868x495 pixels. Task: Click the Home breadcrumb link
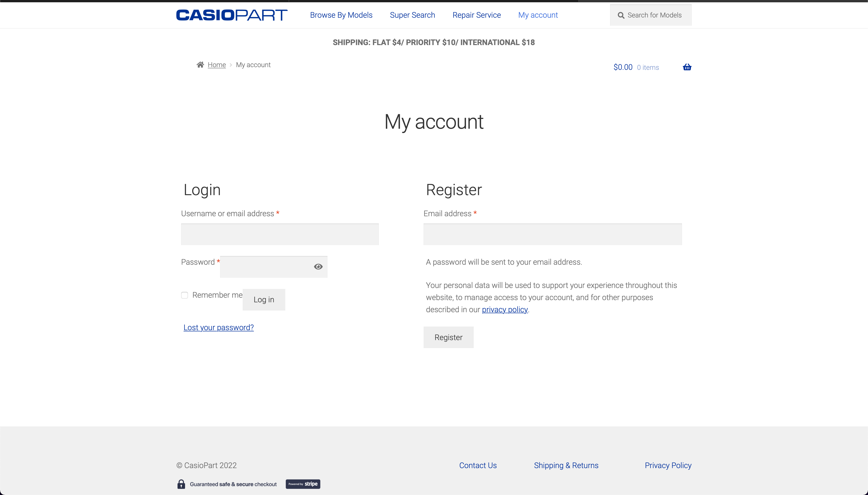(217, 64)
